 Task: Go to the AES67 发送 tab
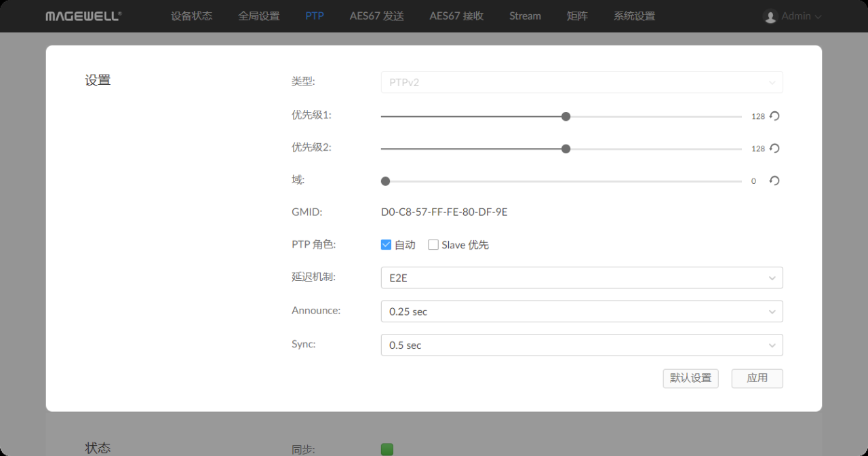pyautogui.click(x=376, y=16)
